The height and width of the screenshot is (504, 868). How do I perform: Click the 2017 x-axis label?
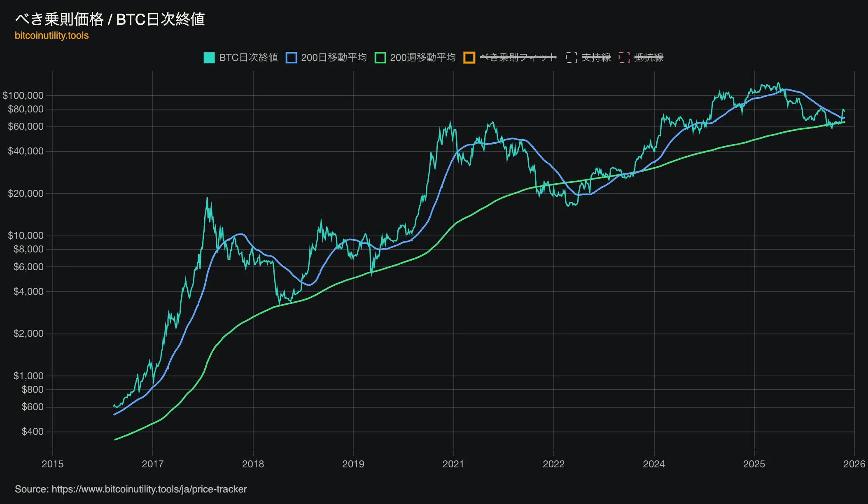tap(153, 464)
